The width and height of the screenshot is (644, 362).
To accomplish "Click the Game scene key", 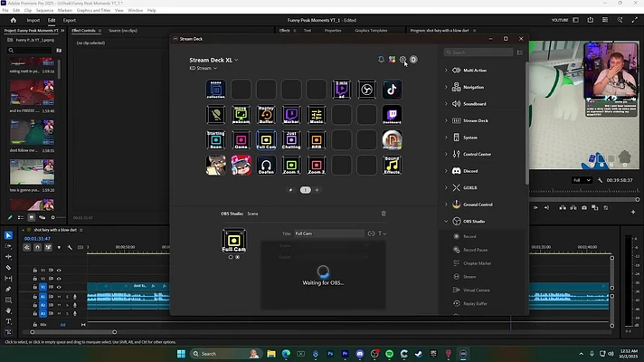I will [x=241, y=140].
